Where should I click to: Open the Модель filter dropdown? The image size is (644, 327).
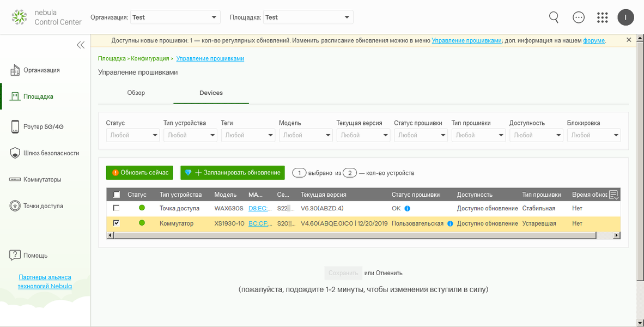coord(306,135)
